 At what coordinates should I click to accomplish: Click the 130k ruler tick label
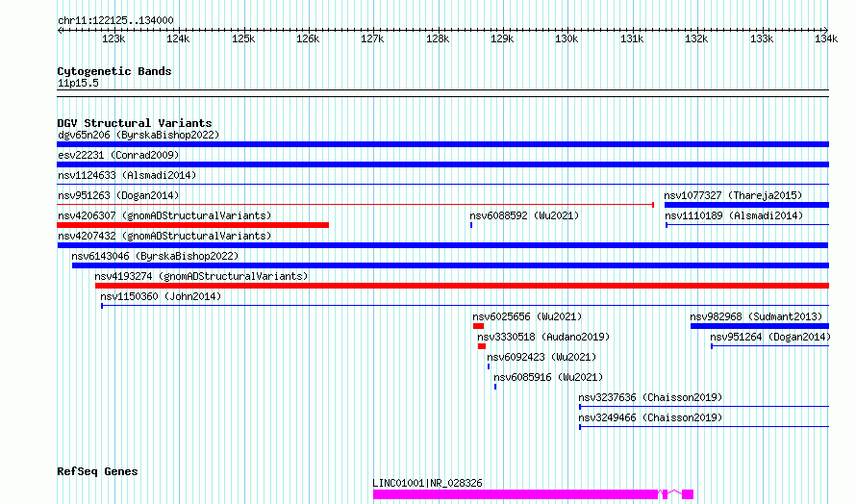tap(566, 38)
